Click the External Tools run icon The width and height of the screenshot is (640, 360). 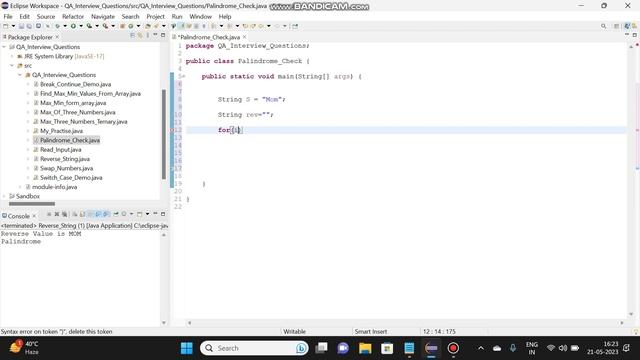(x=105, y=26)
